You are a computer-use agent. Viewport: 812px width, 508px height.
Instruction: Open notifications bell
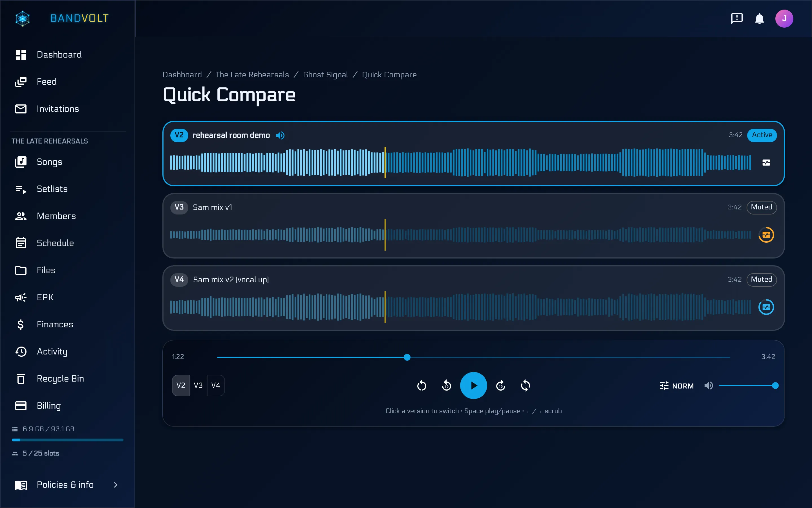(759, 18)
